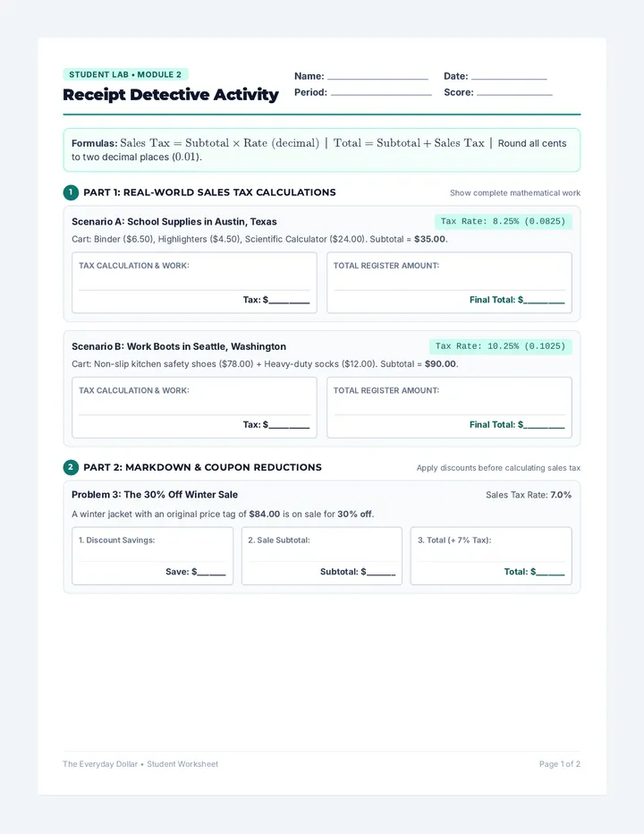Viewport: 644px width, 834px height.
Task: Click the Total (+ 7% Tax) answer box
Action: point(491,556)
